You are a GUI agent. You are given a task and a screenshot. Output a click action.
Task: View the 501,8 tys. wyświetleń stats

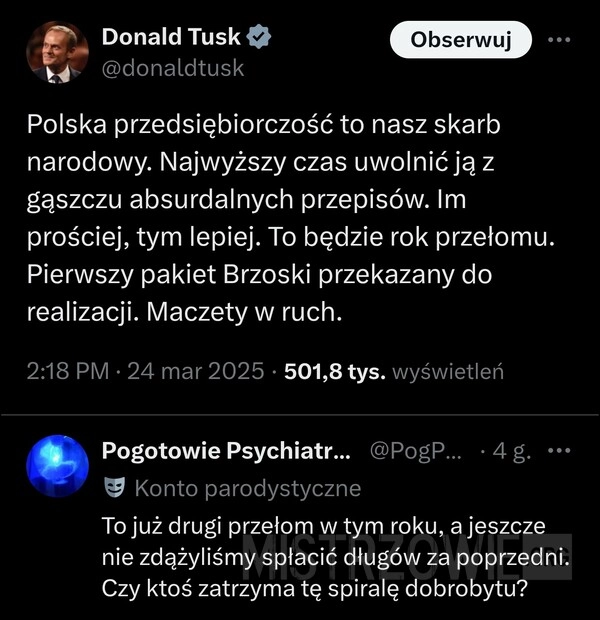tap(394, 372)
